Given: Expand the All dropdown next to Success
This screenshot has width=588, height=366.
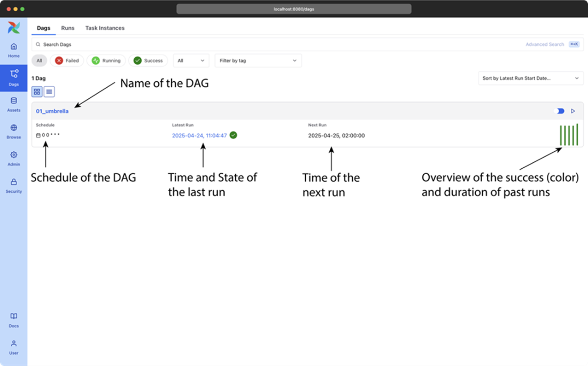Looking at the screenshot, I should (191, 61).
